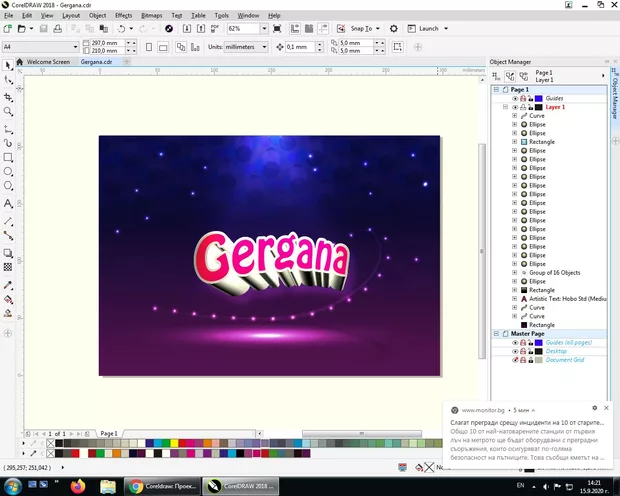Switch to the Welcome Screen tab
Image resolution: width=620 pixels, height=496 pixels.
48,62
